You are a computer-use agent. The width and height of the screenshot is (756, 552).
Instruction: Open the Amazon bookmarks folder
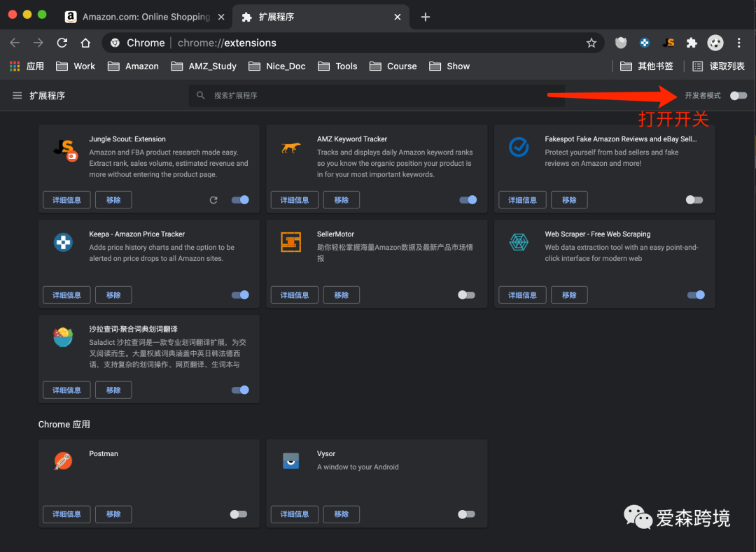click(x=133, y=66)
